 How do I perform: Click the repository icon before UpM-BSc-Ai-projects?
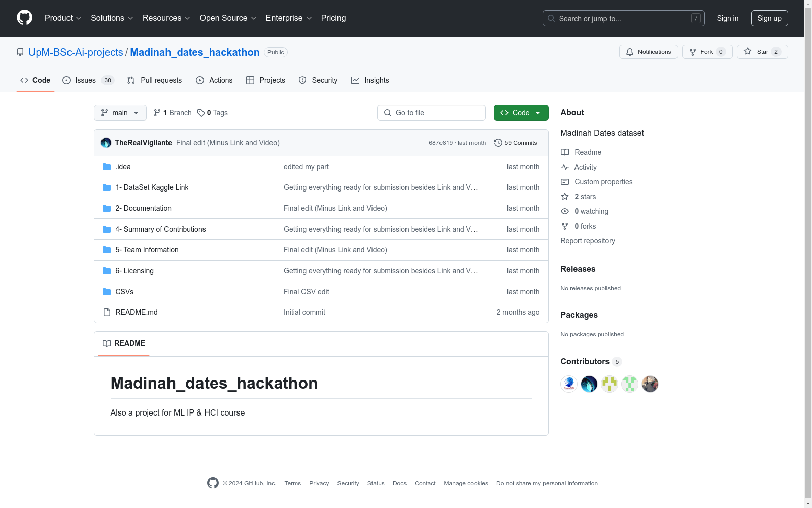[x=20, y=52]
